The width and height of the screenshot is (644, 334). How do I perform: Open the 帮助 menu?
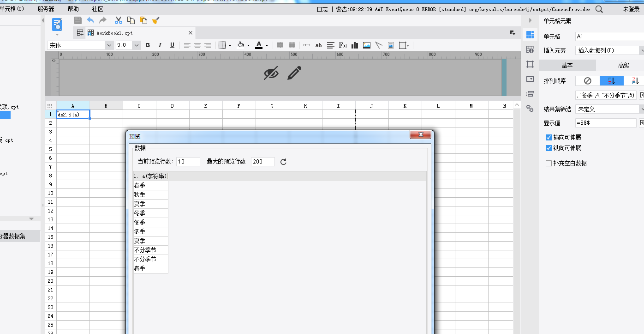point(73,9)
